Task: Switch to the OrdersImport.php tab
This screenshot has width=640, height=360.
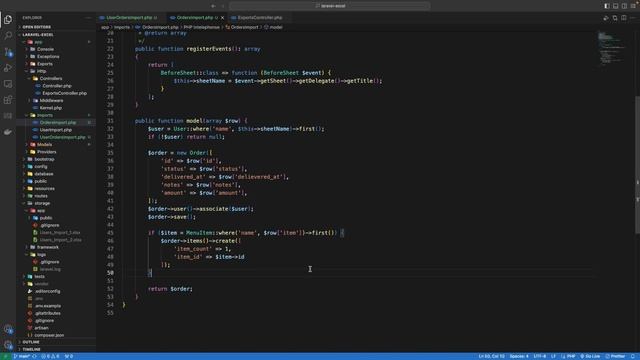Action: [x=195, y=18]
